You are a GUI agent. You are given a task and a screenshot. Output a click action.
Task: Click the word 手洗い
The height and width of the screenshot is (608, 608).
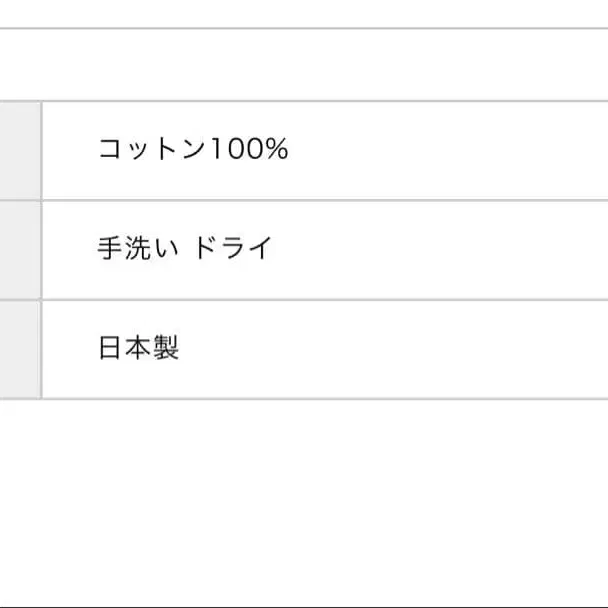(137, 249)
